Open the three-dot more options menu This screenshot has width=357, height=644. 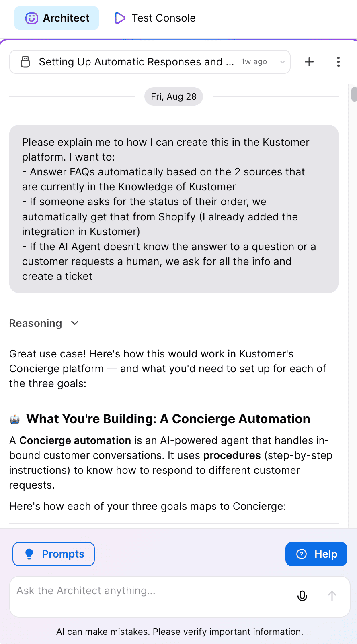[339, 62]
